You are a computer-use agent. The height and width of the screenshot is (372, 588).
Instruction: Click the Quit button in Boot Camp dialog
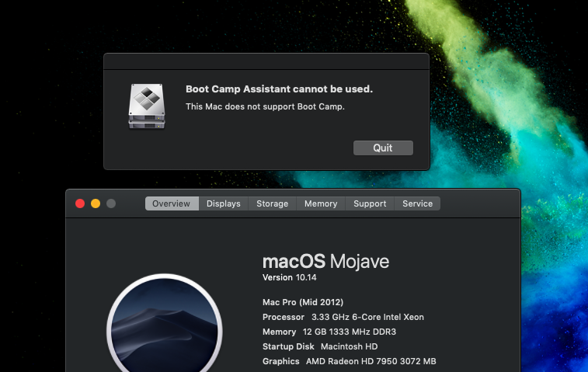tap(383, 148)
